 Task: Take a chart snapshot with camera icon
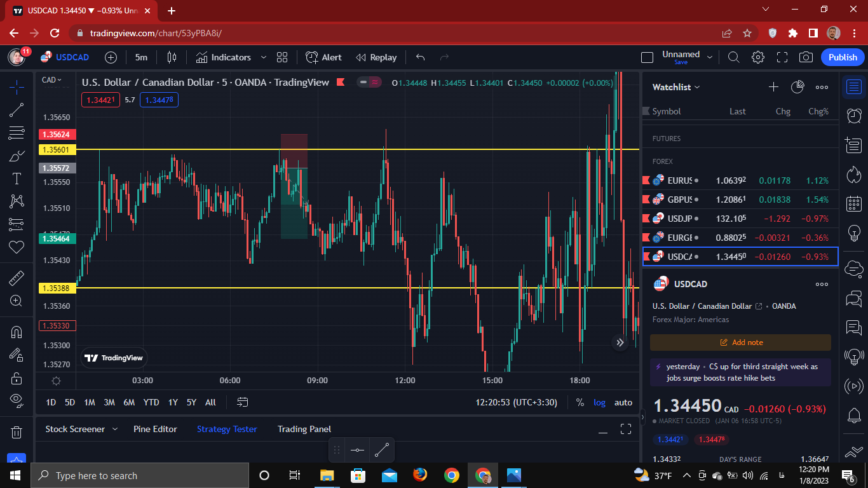(806, 57)
